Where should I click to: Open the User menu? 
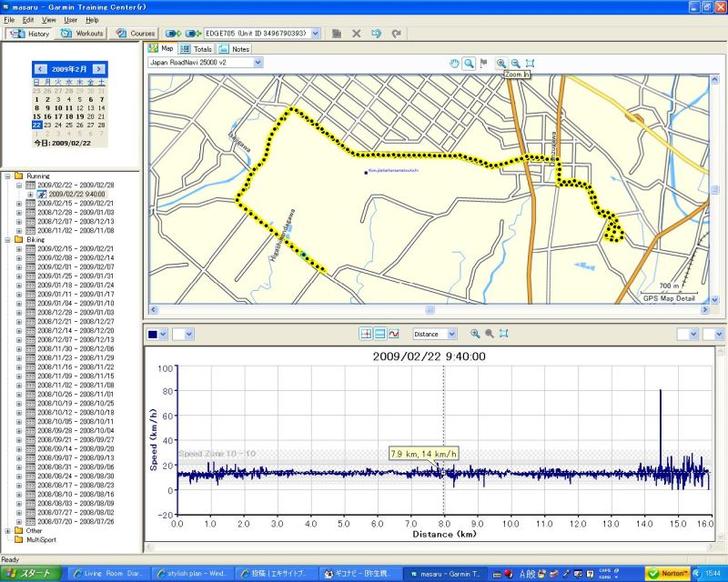click(x=71, y=20)
